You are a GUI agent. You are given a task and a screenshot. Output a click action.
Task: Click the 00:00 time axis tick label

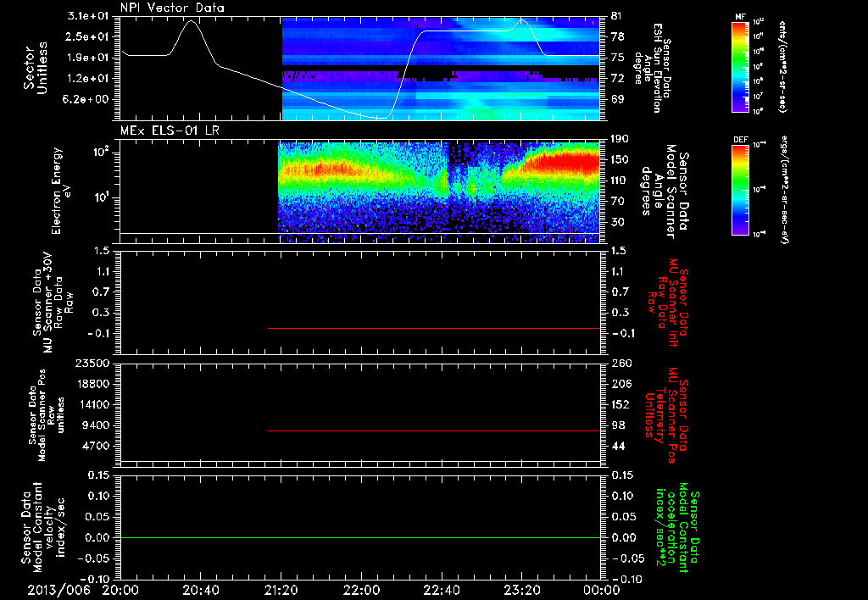tap(602, 590)
